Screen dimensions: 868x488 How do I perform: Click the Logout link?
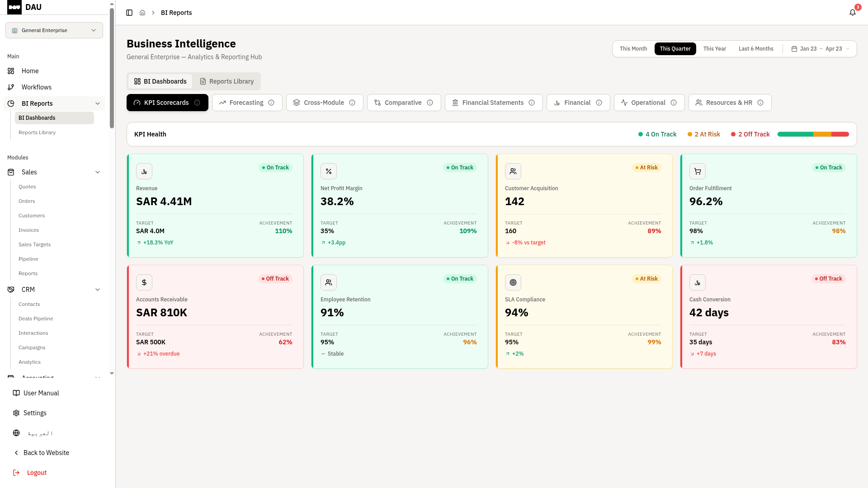pos(37,473)
